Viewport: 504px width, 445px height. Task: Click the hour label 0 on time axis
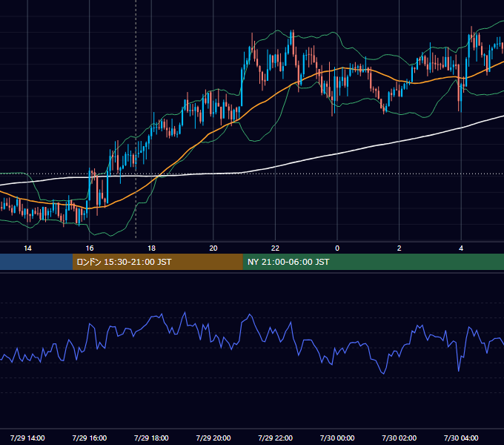coord(337,248)
